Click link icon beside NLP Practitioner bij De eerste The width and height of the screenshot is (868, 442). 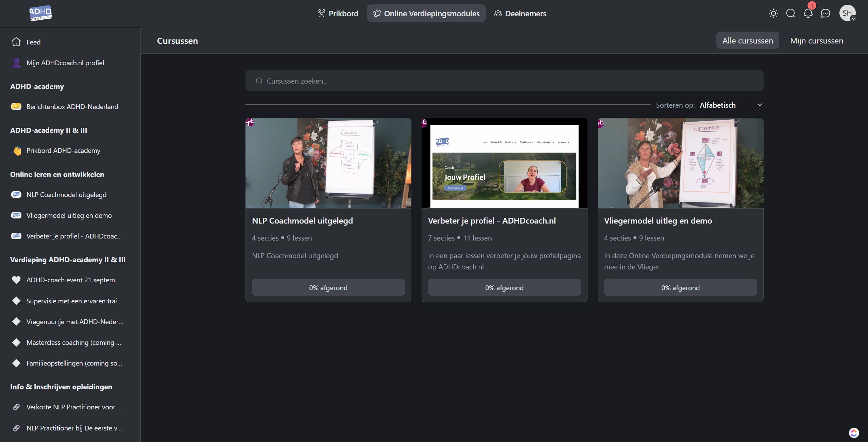16,428
